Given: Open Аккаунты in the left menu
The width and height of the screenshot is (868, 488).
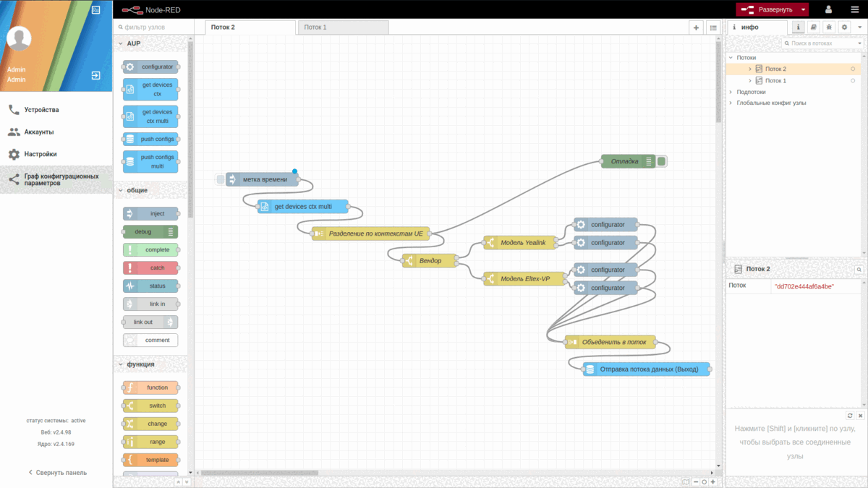Looking at the screenshot, I should 56,132.
